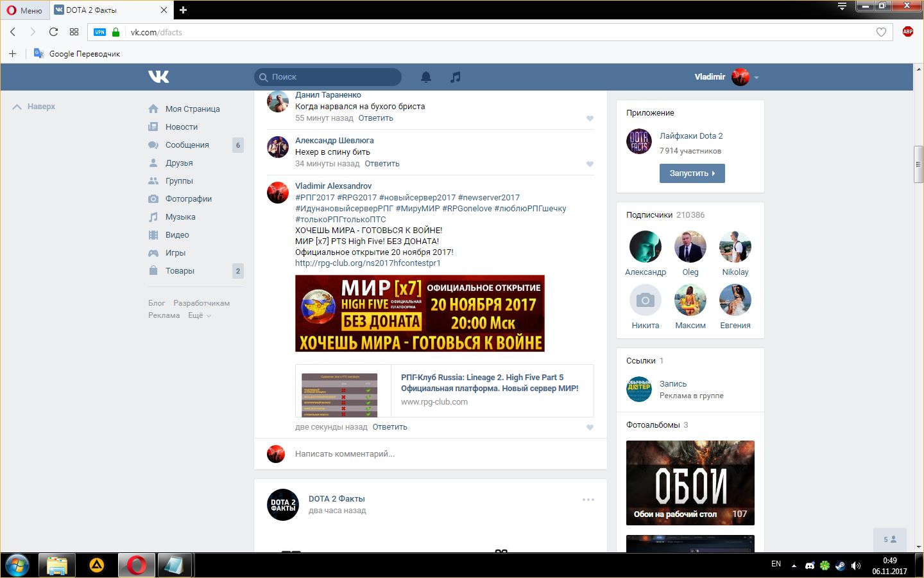The image size is (924, 578).
Task: Open VK notifications bell icon
Action: pyautogui.click(x=425, y=77)
